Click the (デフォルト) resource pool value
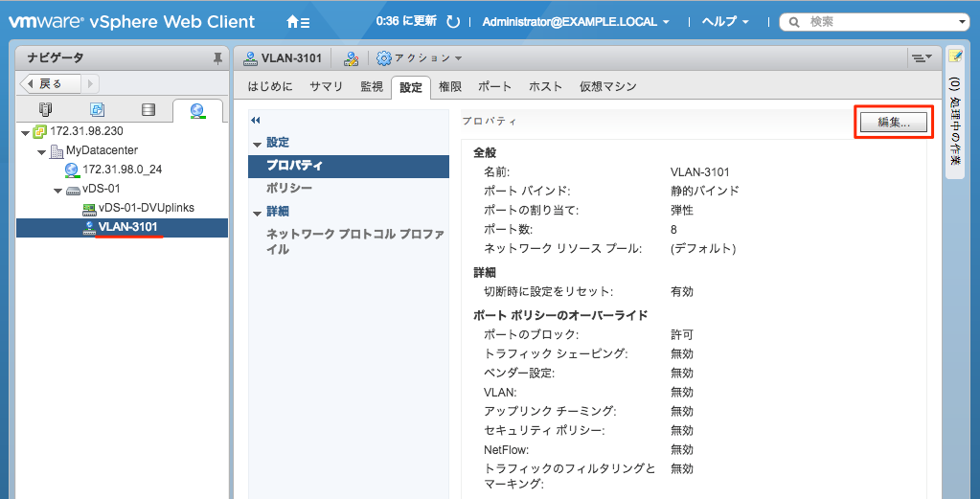The width and height of the screenshot is (980, 499). 703,249
